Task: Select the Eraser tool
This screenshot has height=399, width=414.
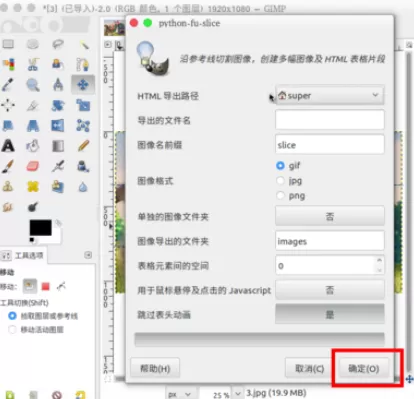Action: tap(33, 166)
